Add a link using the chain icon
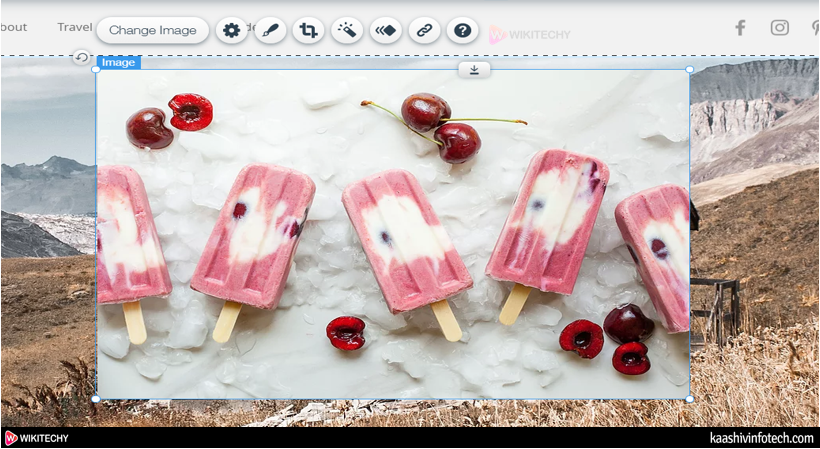 pyautogui.click(x=424, y=30)
